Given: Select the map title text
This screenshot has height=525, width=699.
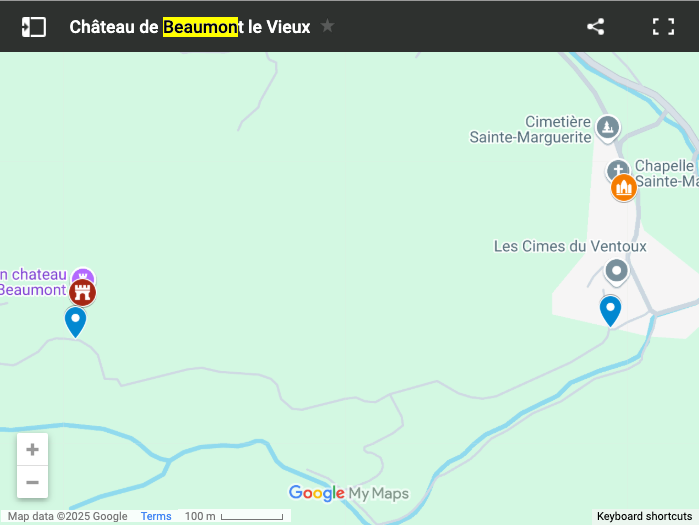Looking at the screenshot, I should click(x=189, y=27).
